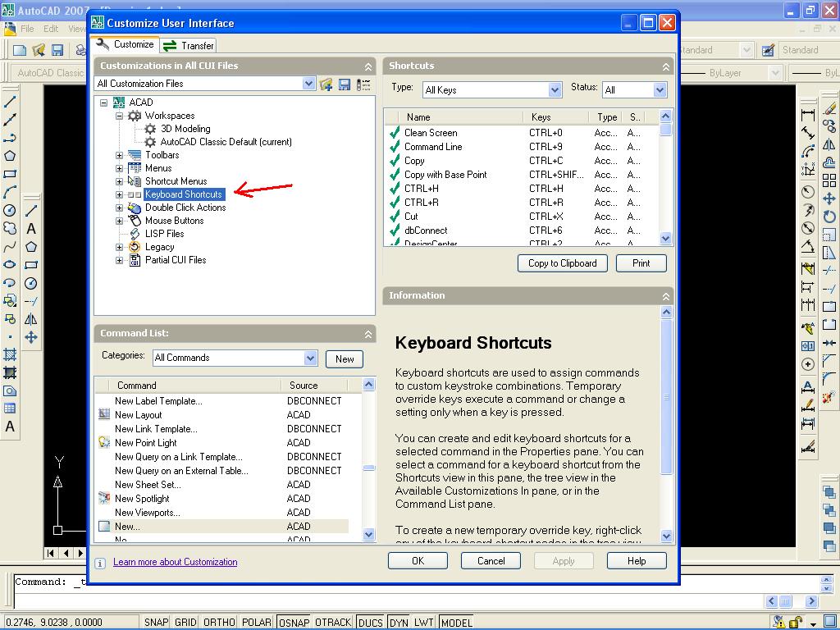The height and width of the screenshot is (630, 840).
Task: Select the Double Click Actions tree item
Action: tap(185, 208)
